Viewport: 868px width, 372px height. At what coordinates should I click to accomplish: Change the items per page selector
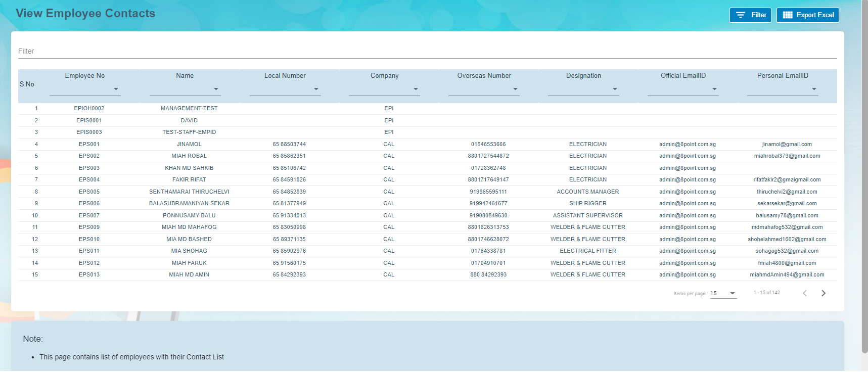click(x=723, y=293)
